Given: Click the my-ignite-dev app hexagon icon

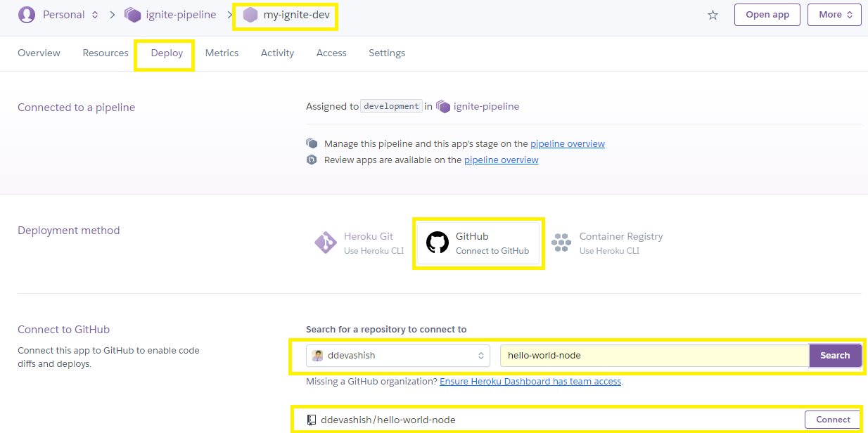Looking at the screenshot, I should (250, 15).
